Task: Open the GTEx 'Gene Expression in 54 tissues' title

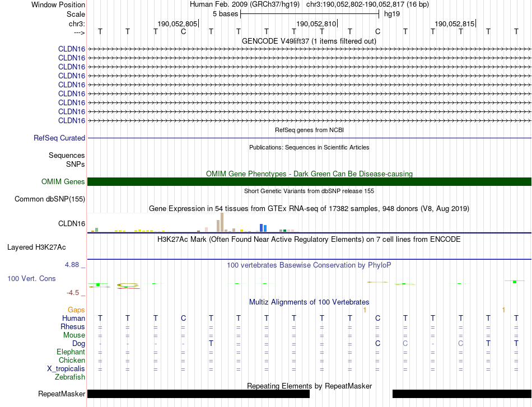Action: [309, 209]
